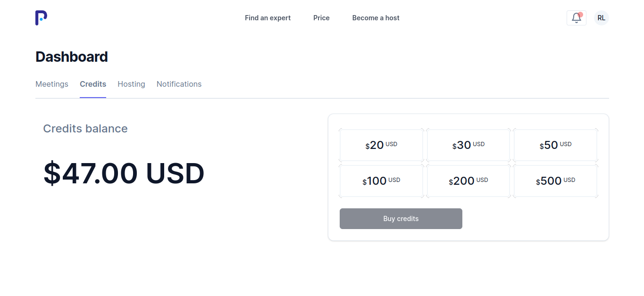Choose the $100 USD credit amount
Image resolution: width=644 pixels, height=296 pixels.
(x=381, y=181)
